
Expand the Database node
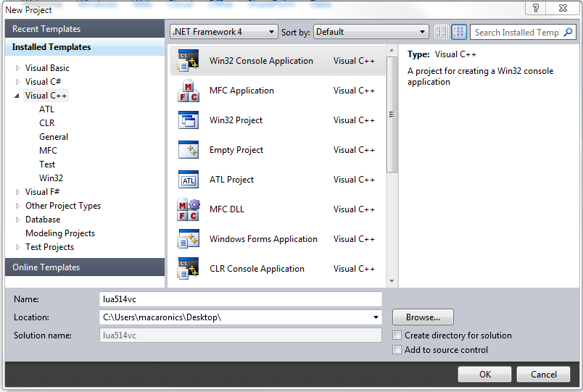[x=17, y=220]
